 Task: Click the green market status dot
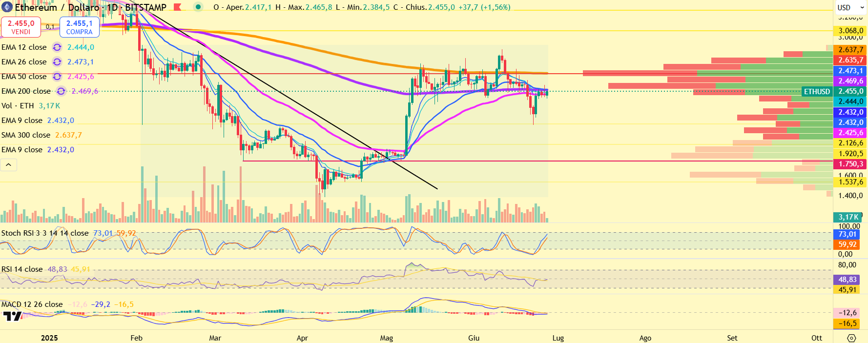coord(198,7)
